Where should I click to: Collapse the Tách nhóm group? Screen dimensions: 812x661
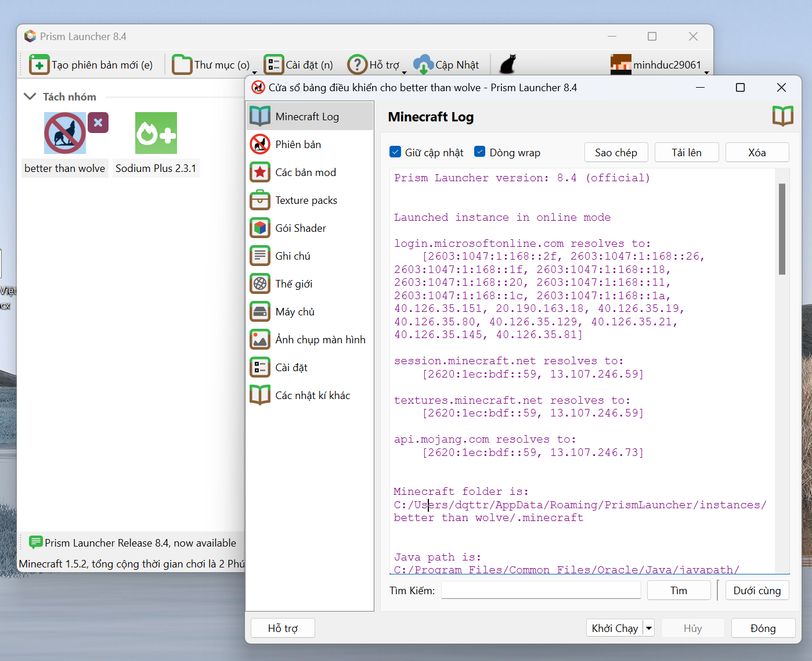coord(30,96)
